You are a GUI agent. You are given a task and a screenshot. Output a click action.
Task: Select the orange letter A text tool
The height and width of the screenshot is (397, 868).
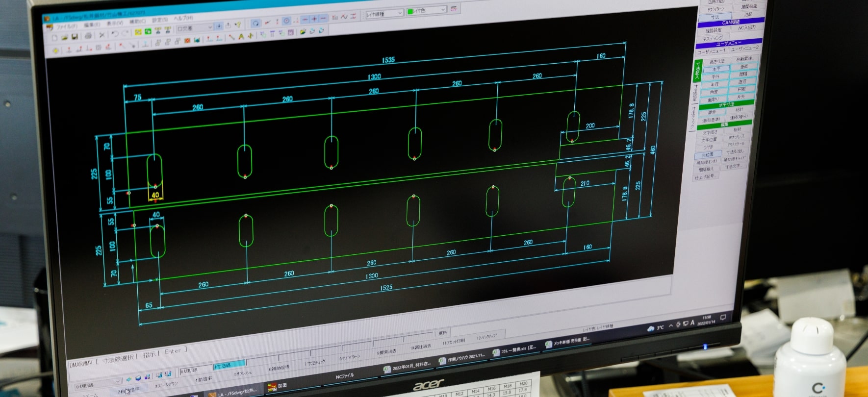[x=241, y=36]
